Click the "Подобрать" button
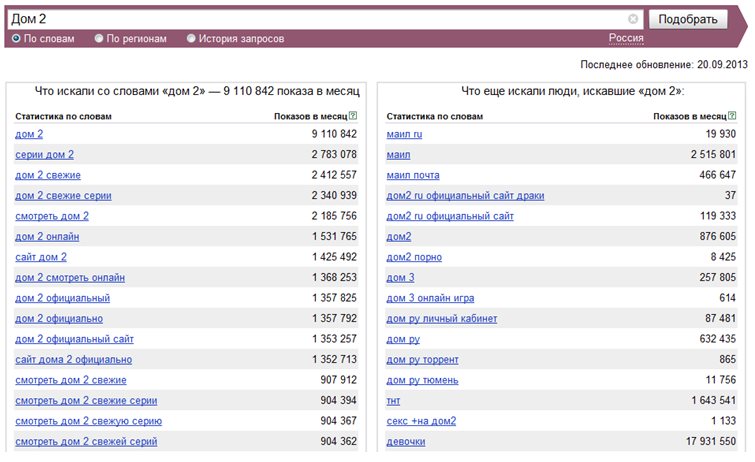 click(x=688, y=19)
